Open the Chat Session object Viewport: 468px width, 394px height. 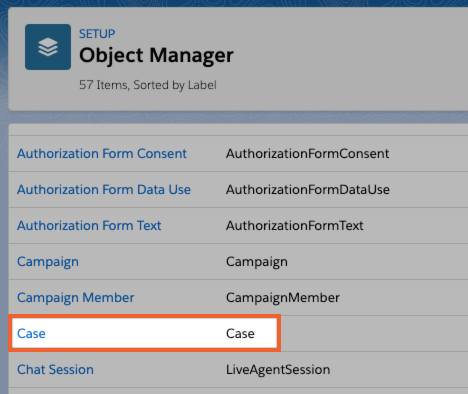click(55, 370)
